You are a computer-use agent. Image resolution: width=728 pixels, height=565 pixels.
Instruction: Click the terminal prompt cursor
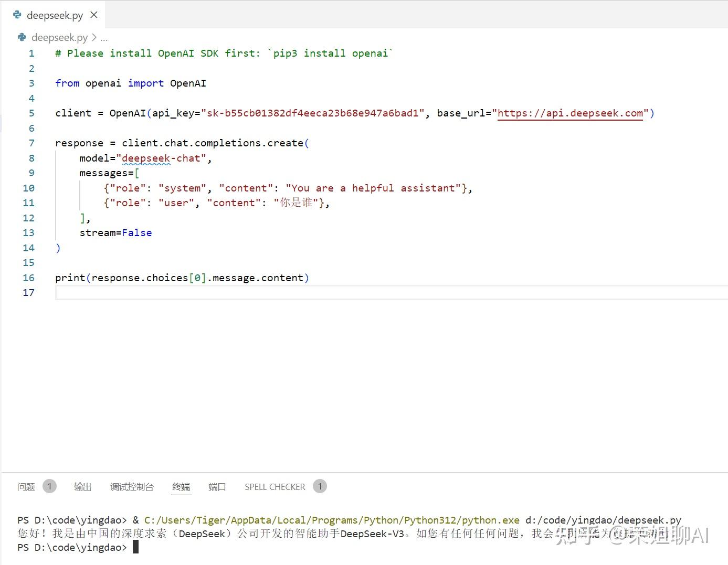pyautogui.click(x=135, y=548)
